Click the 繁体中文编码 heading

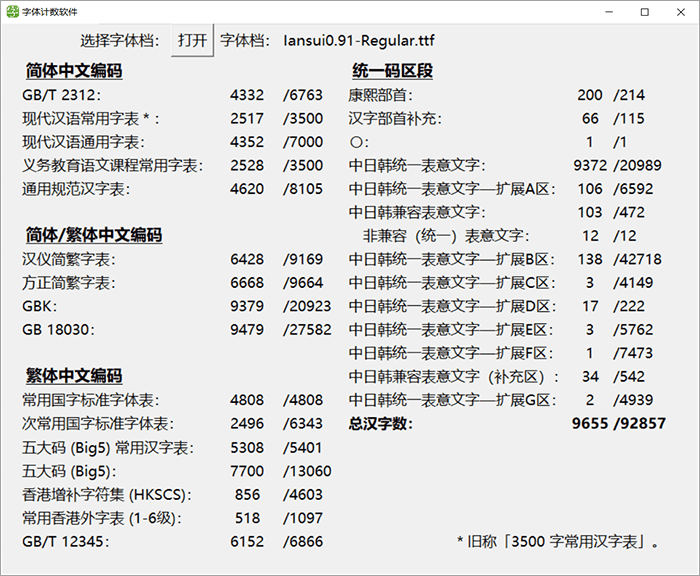pyautogui.click(x=74, y=376)
